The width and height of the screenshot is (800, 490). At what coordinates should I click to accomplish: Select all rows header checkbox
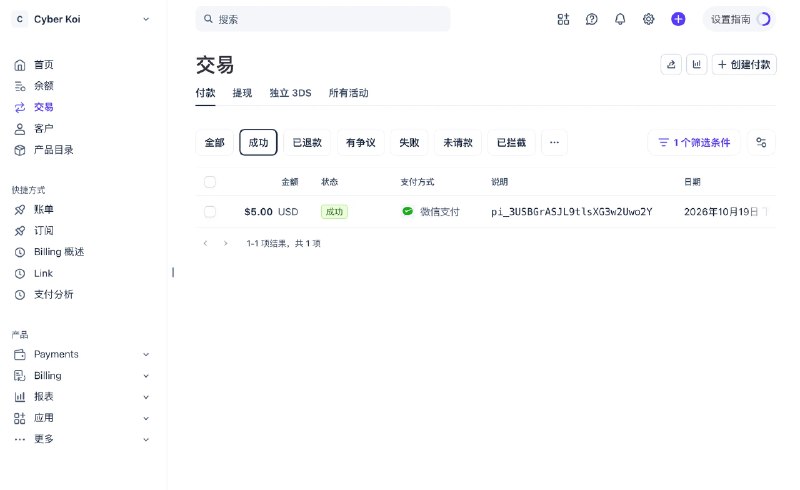210,182
